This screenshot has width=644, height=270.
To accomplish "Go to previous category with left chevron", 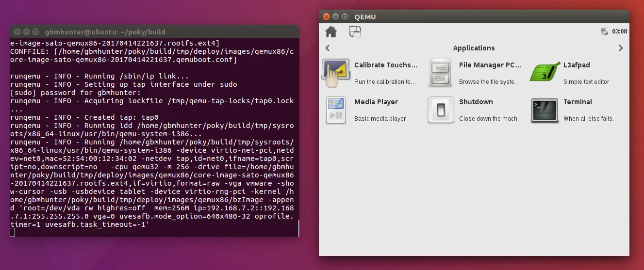I will [328, 48].
